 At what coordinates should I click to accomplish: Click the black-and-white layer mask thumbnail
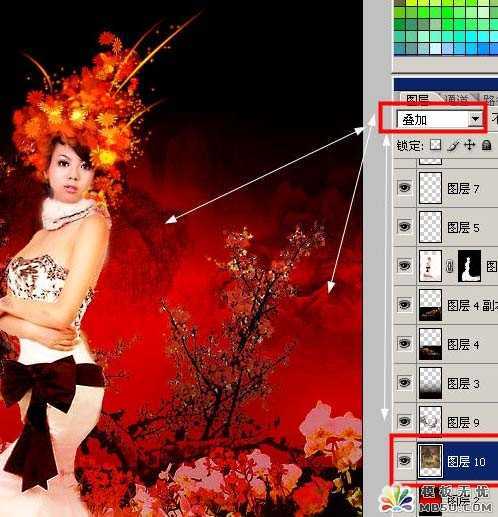(x=470, y=266)
